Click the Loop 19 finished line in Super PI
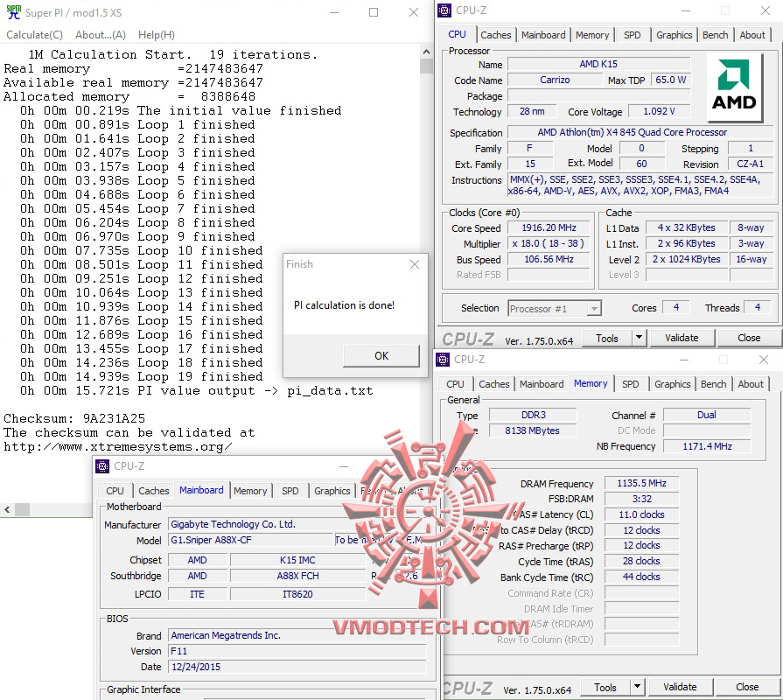The width and height of the screenshot is (783, 700). 142,376
